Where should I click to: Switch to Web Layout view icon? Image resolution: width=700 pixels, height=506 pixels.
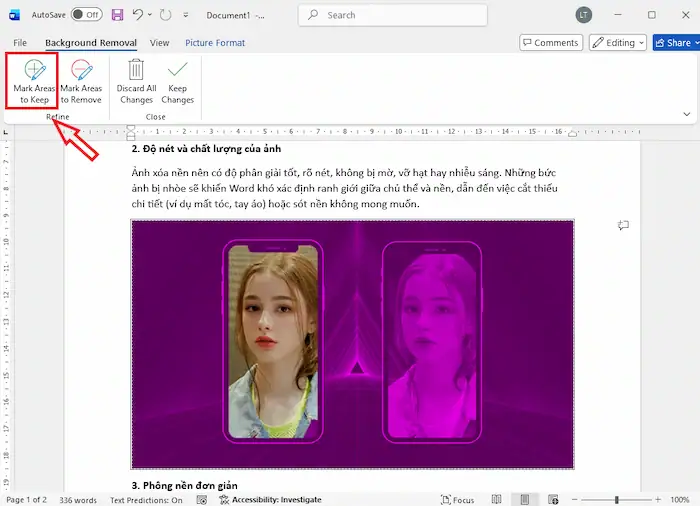tap(553, 499)
